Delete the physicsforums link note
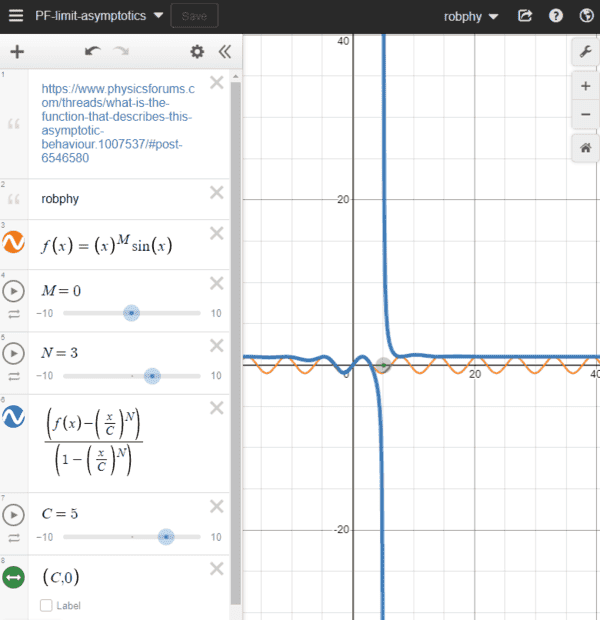 coord(217,82)
